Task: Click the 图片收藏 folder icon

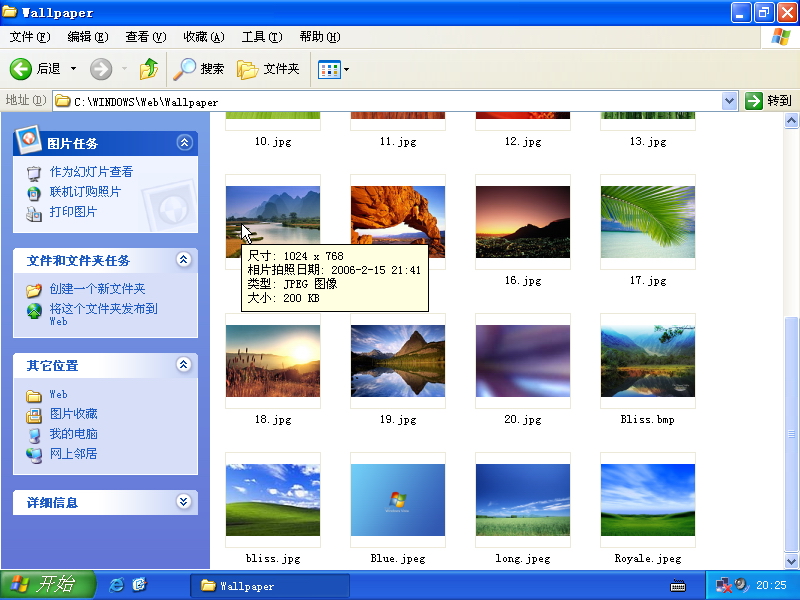Action: (x=34, y=416)
